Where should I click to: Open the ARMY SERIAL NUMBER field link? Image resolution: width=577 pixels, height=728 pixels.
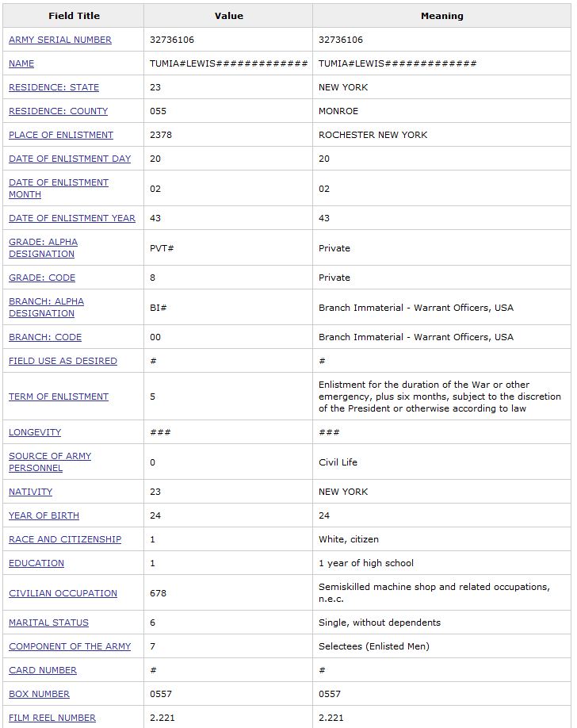coord(60,40)
